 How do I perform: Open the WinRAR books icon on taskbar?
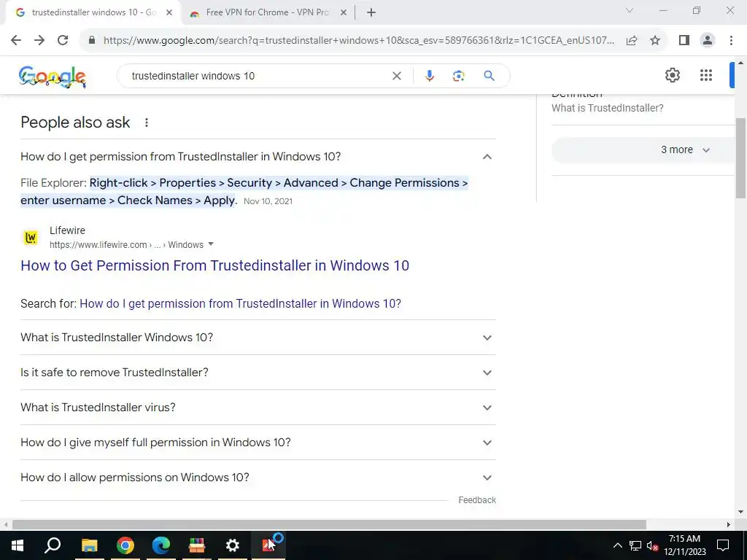[197, 545]
